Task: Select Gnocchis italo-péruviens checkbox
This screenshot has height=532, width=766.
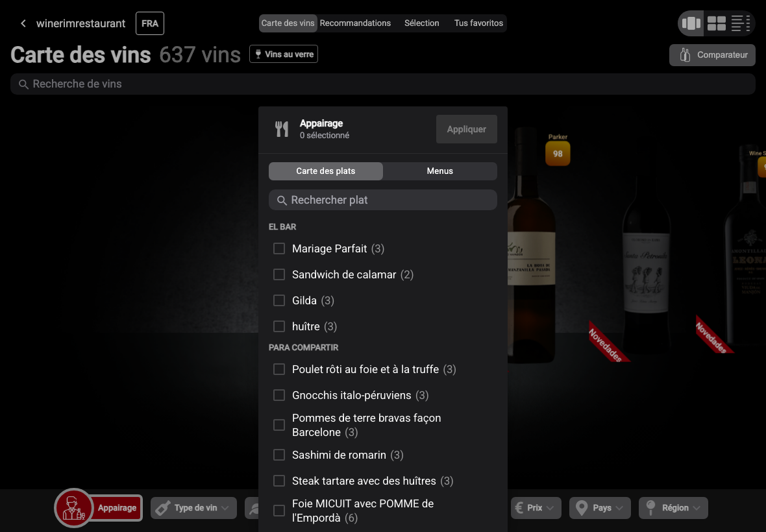Action: 279,395
